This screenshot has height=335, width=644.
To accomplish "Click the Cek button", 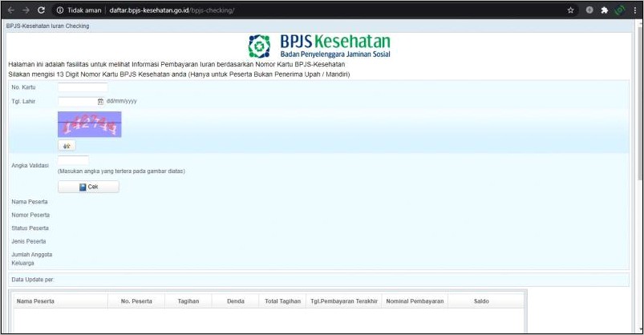I will coord(89,187).
